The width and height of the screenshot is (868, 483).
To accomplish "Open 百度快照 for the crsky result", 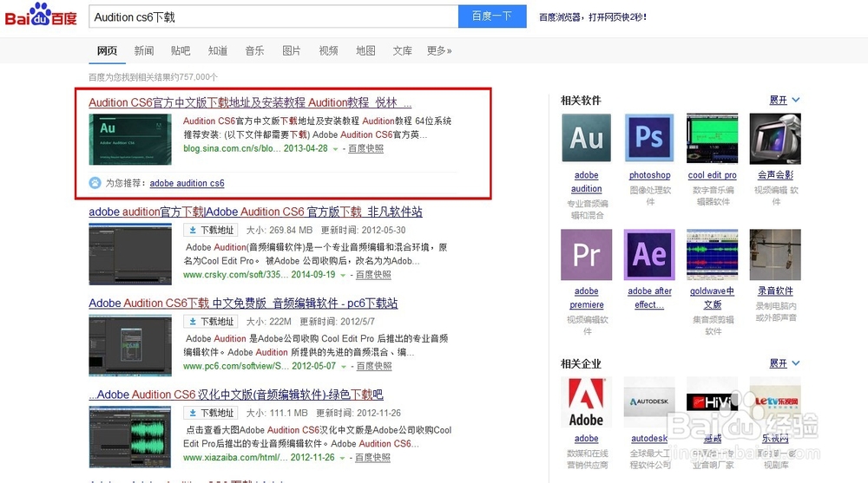I will 373,274.
